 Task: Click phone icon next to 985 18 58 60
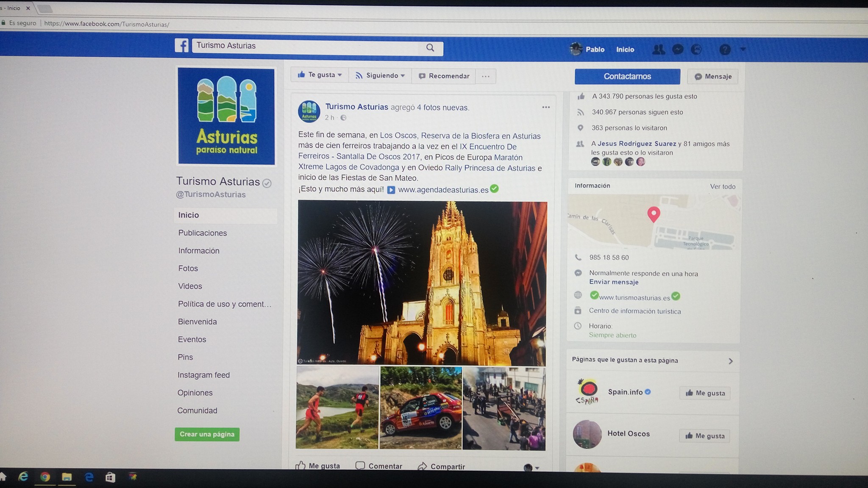(x=578, y=257)
